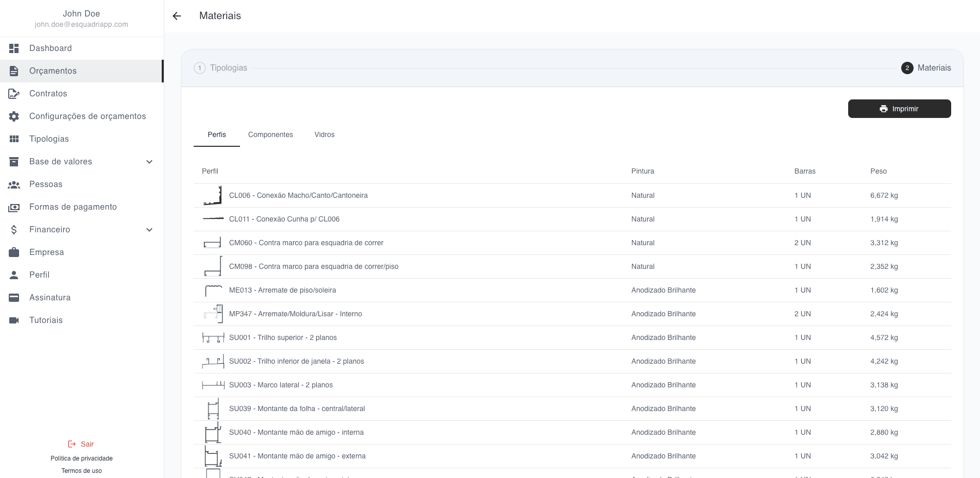Go back using the arrow icon
The height and width of the screenshot is (478, 980).
click(x=177, y=16)
